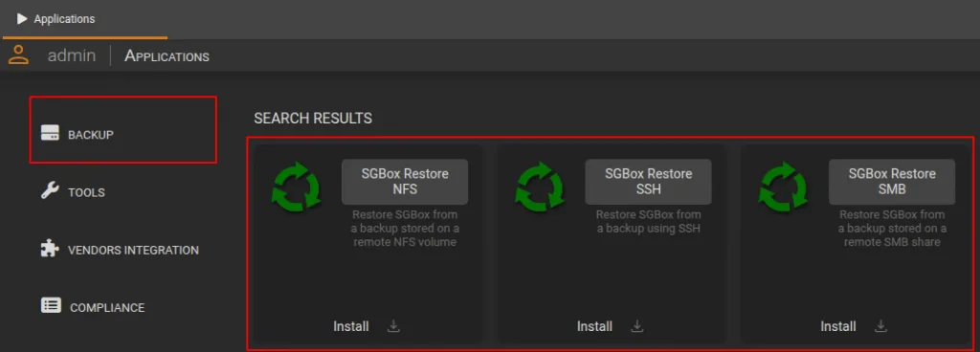
Task: Install the SGBox Restore SMB app
Action: (838, 326)
